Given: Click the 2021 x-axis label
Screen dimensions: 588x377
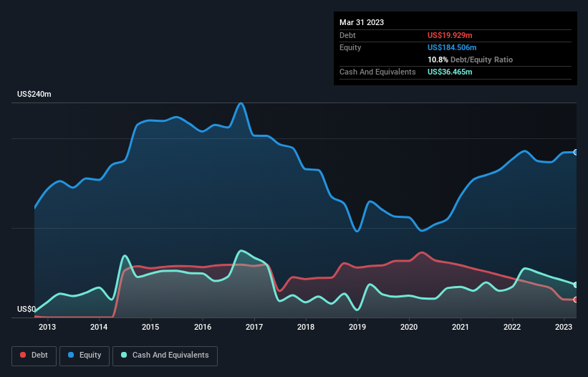Looking at the screenshot, I should [x=460, y=327].
